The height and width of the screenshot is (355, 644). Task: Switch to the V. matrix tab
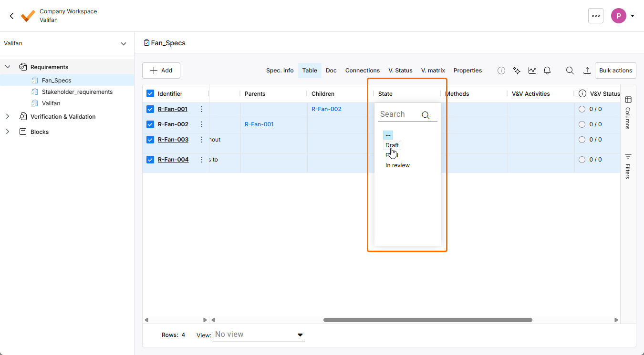click(433, 71)
